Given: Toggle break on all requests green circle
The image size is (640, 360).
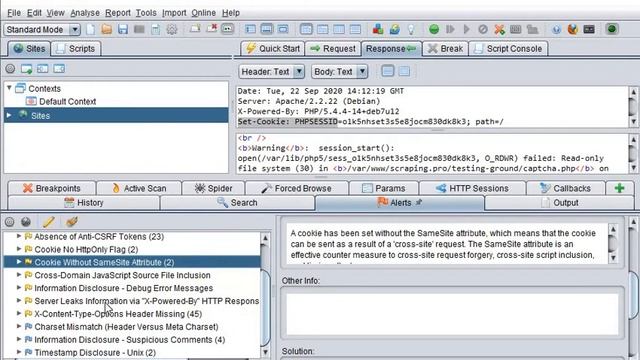Looking at the screenshot, I should coord(434,29).
